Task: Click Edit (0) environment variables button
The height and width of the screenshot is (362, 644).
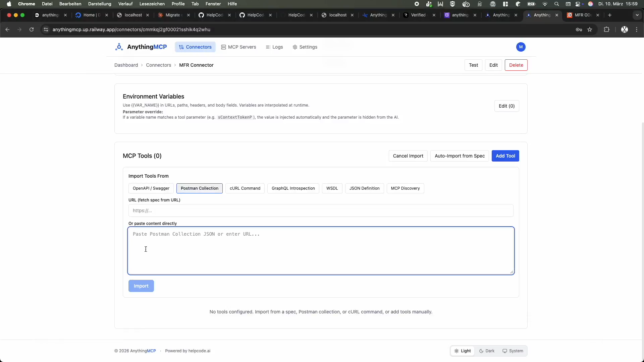Action: click(x=506, y=106)
